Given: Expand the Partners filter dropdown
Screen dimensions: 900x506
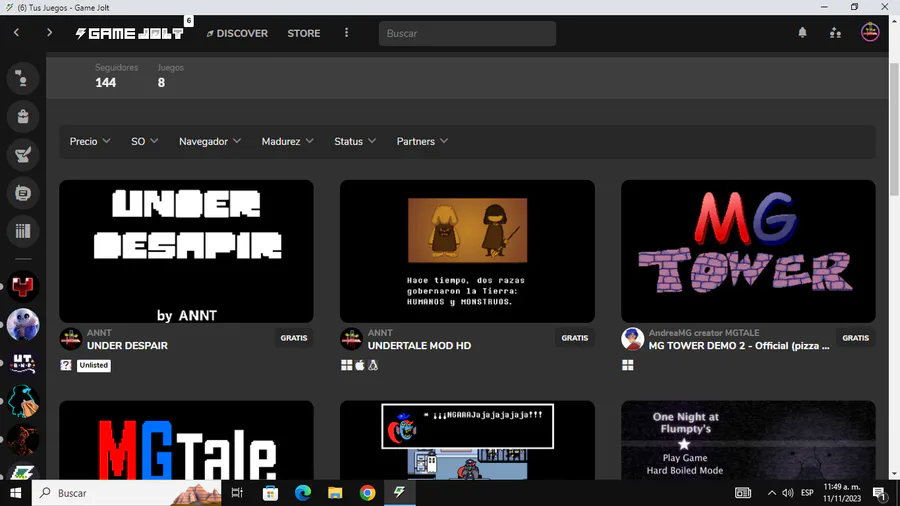Looking at the screenshot, I should coord(422,141).
